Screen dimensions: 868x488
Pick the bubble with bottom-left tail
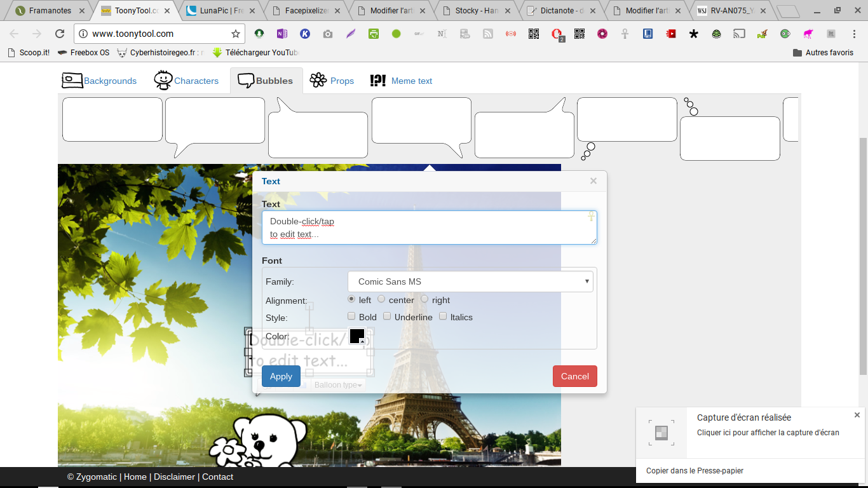coord(215,127)
